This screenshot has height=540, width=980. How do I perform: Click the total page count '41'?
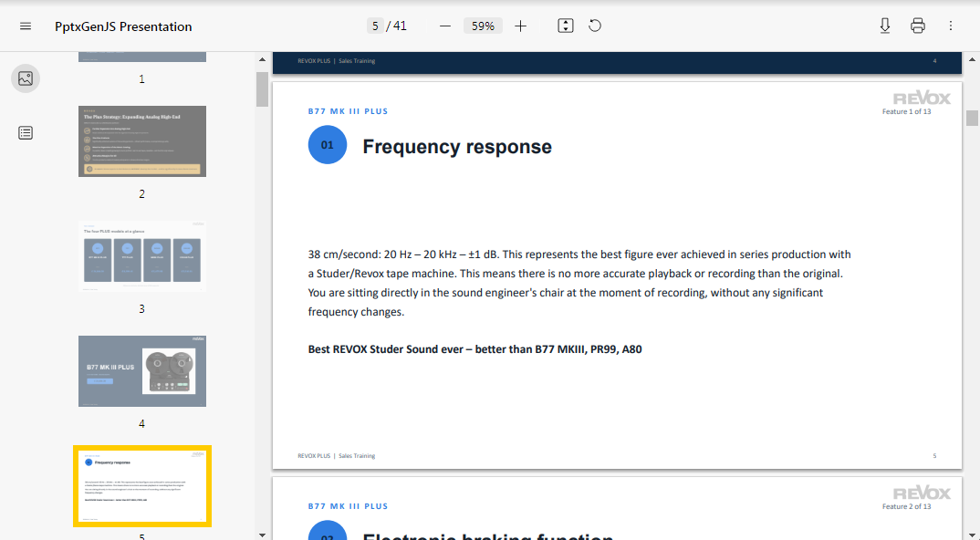401,26
